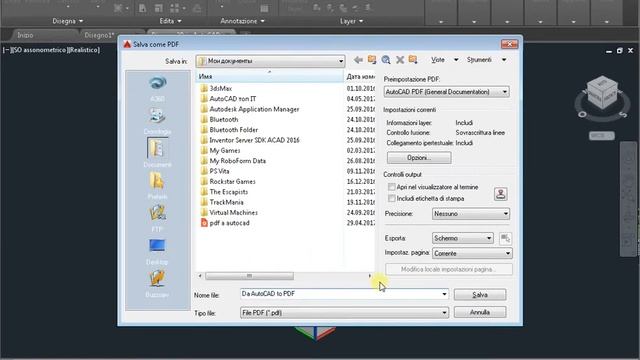Click Realistico visual style control

tap(83, 50)
